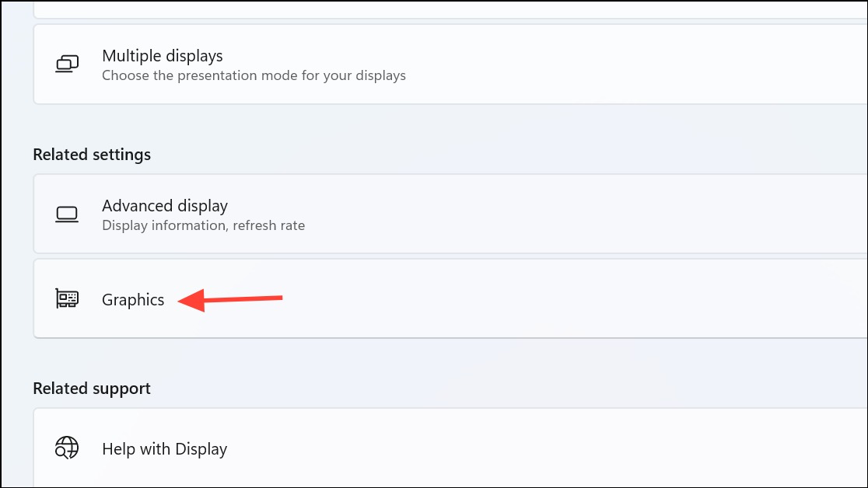Click the Advanced display laptop icon

tap(67, 214)
